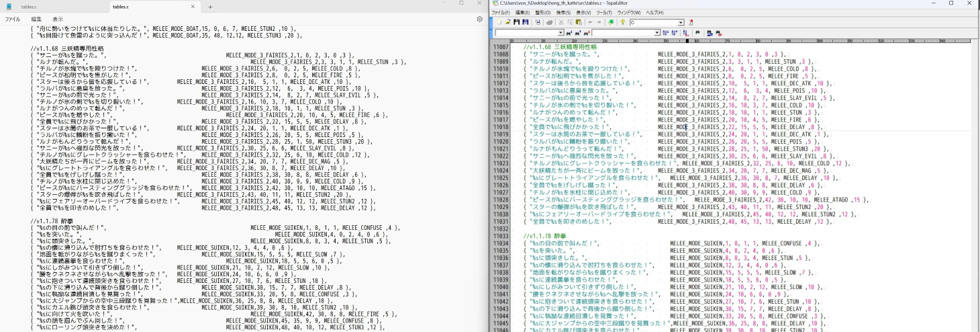Image resolution: width=980 pixels, height=332 pixels.
Task: Click line number 11045 in TepaEditor gutter
Action: pos(500,322)
